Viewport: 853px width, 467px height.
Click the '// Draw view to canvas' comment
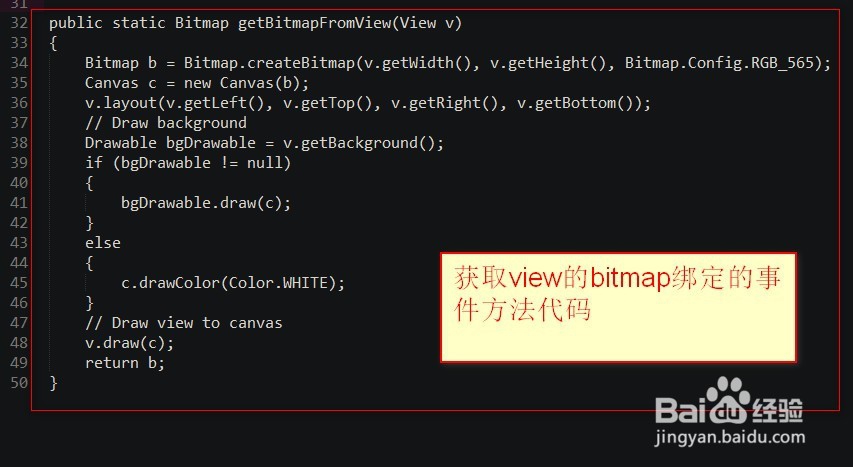point(184,323)
